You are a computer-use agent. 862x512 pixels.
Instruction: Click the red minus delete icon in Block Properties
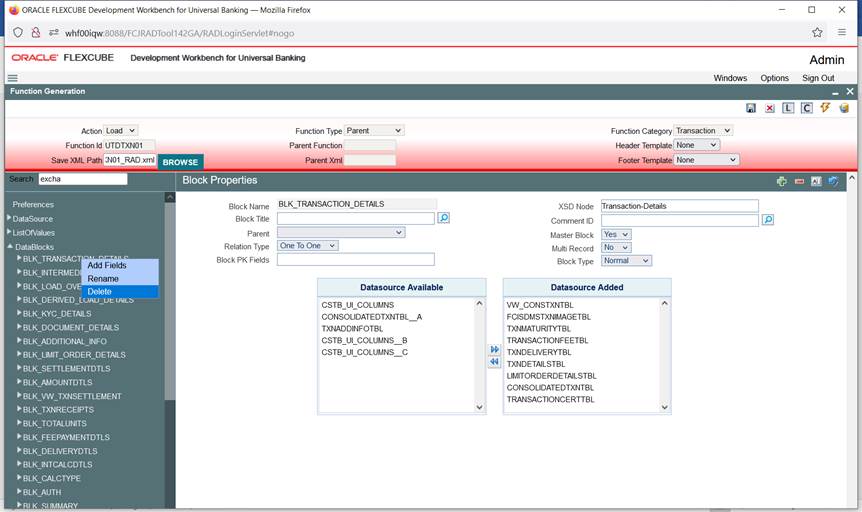[x=799, y=181]
